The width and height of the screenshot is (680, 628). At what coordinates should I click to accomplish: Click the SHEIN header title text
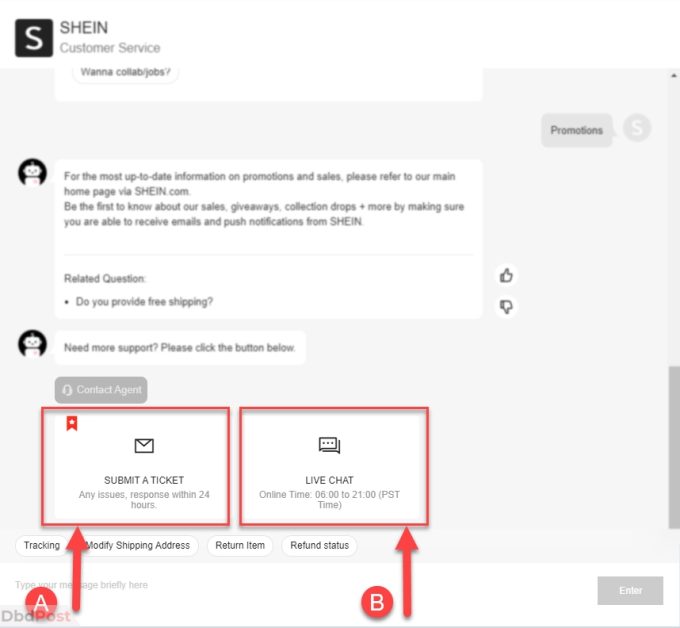point(84,27)
